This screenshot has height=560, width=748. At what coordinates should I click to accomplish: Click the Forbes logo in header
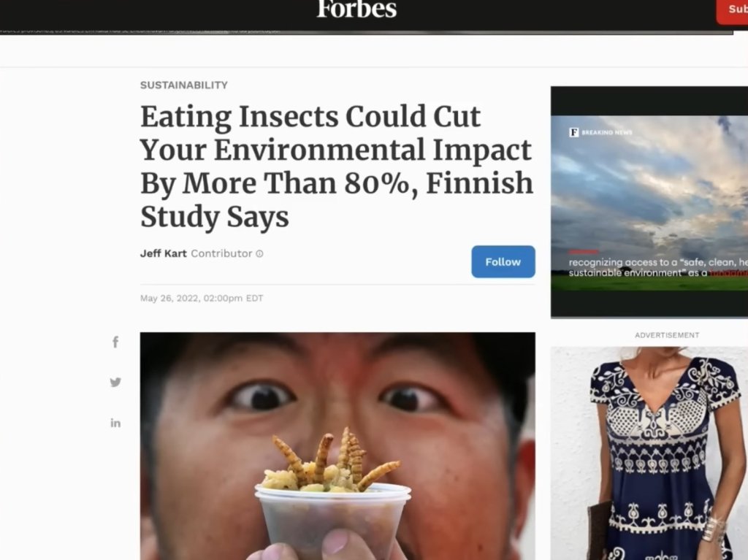(x=356, y=9)
